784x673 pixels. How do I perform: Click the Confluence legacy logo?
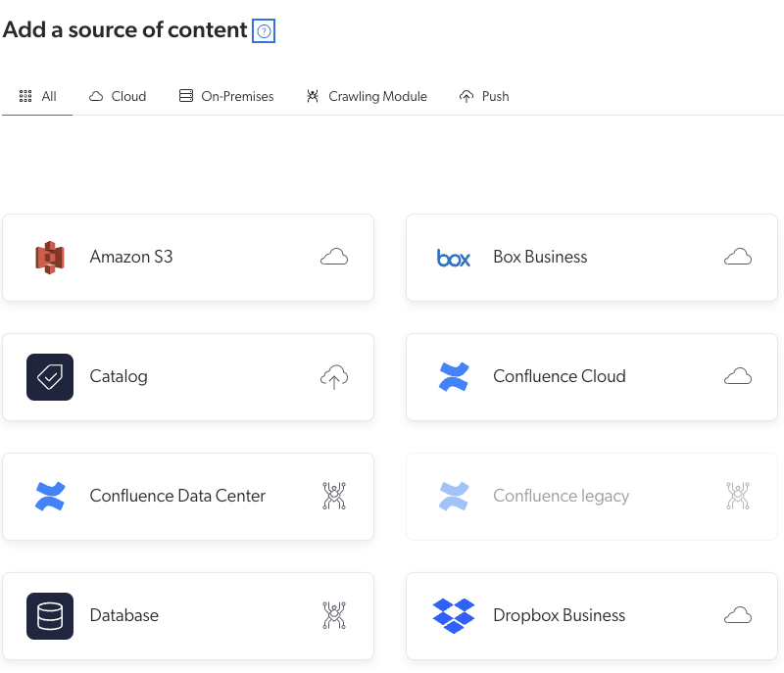click(454, 496)
